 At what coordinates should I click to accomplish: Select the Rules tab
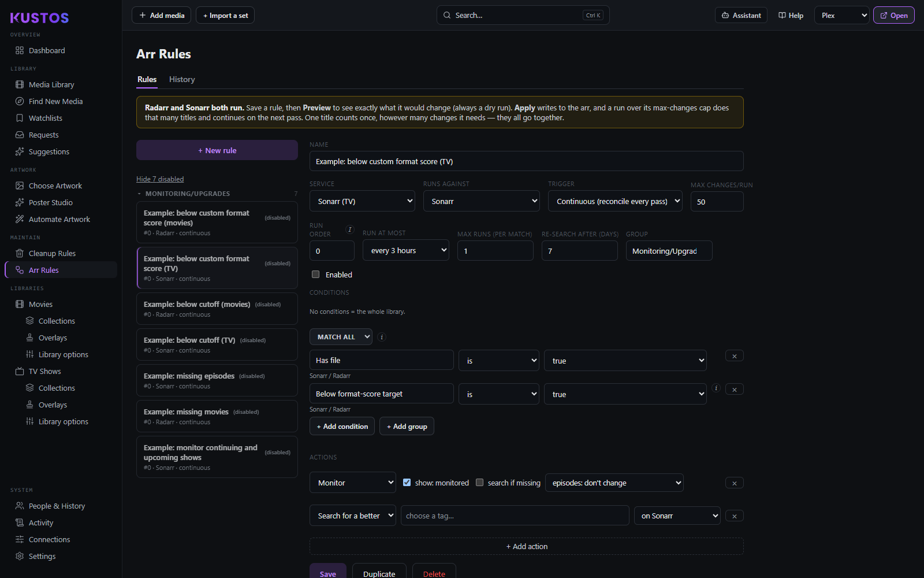(147, 79)
